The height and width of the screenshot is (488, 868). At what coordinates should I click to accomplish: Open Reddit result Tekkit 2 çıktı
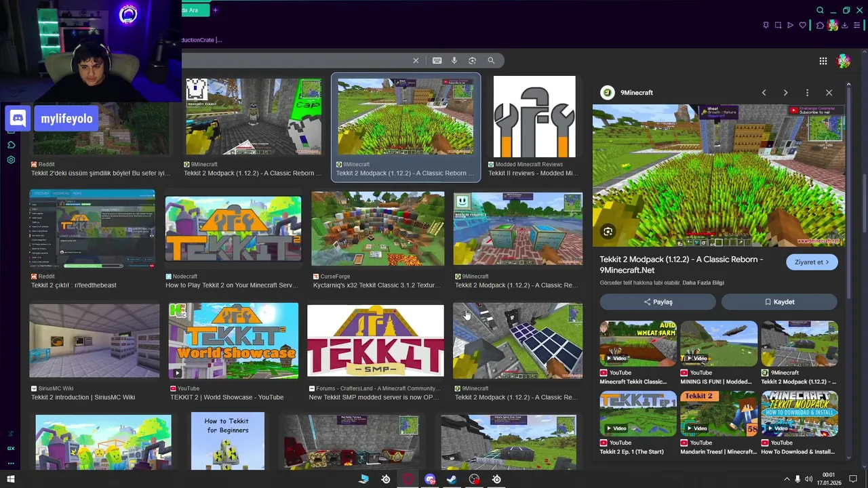92,228
